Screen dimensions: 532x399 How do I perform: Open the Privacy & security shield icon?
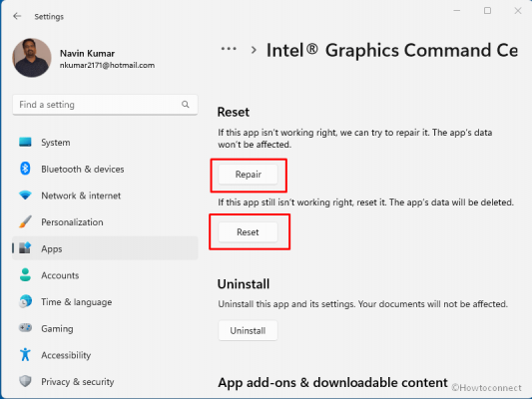coord(25,381)
